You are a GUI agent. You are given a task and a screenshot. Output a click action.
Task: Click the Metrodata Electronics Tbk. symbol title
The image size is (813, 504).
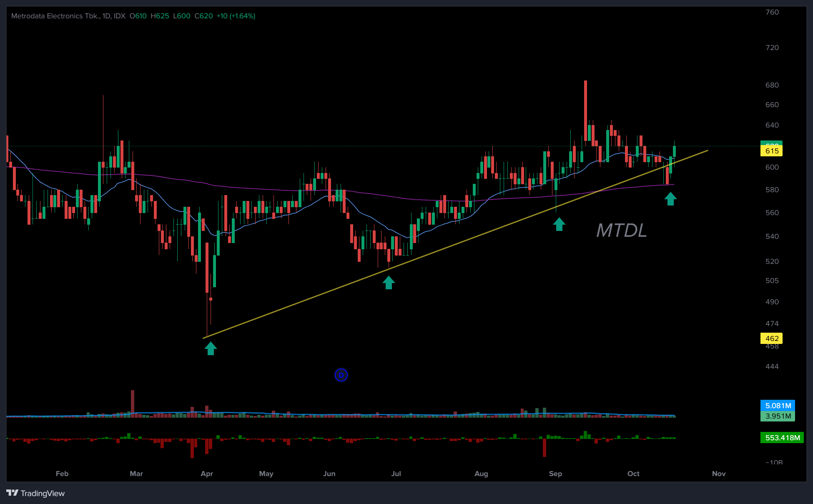(x=55, y=16)
